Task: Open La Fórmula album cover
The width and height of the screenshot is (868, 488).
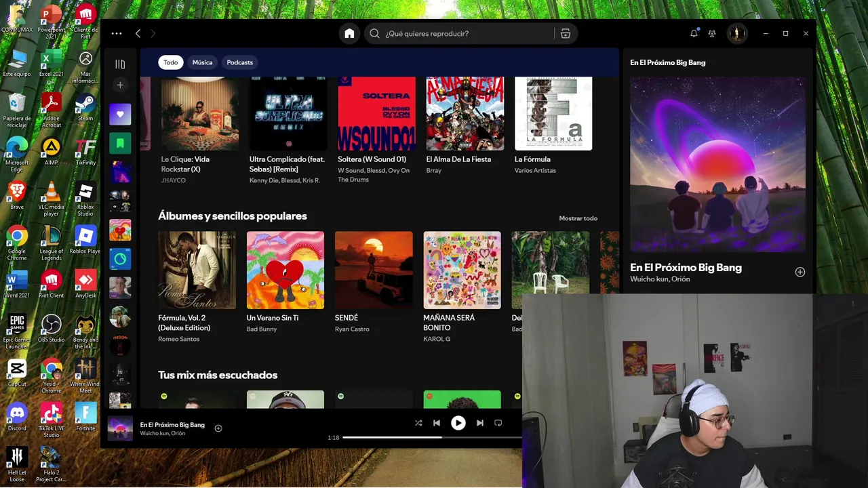Action: tap(553, 113)
